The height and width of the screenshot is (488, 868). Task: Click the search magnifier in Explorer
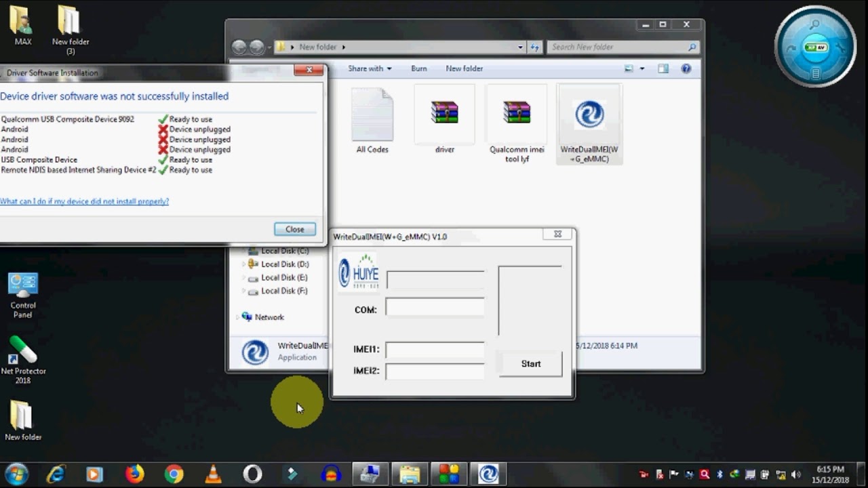(x=692, y=47)
